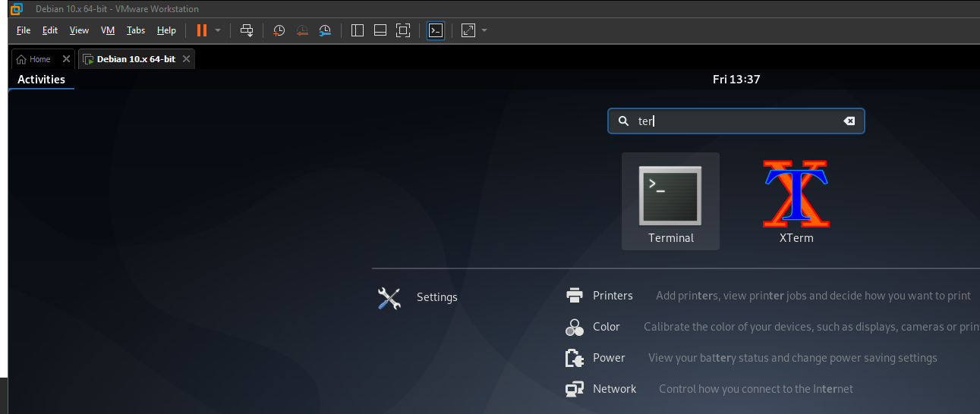The height and width of the screenshot is (414, 980).
Task: Send Ctrl+Alt+Del to the VM
Action: pyautogui.click(x=247, y=30)
